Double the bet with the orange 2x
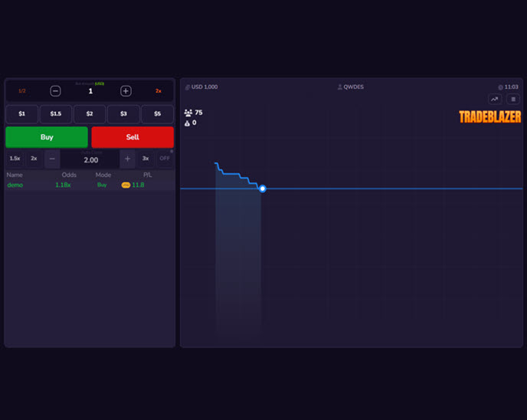The height and width of the screenshot is (420, 527). [x=159, y=91]
